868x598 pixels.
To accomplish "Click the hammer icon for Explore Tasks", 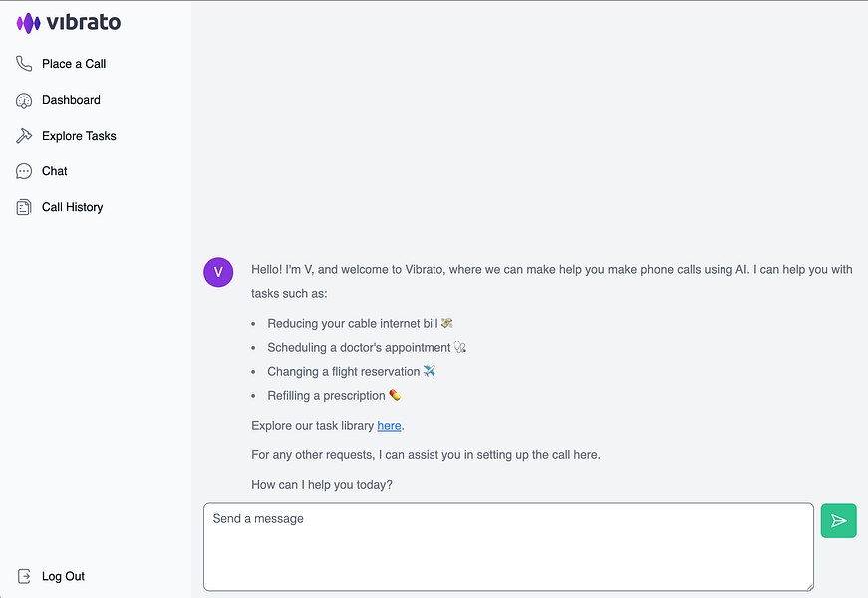I will tap(24, 136).
